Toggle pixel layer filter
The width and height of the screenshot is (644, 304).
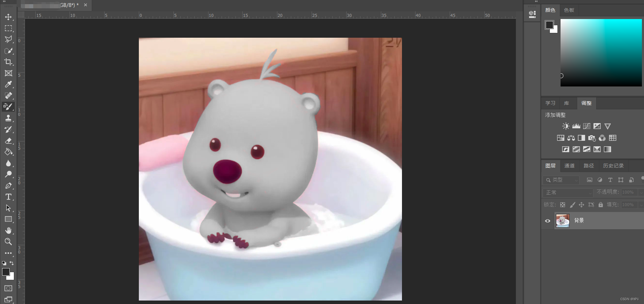tap(590, 180)
